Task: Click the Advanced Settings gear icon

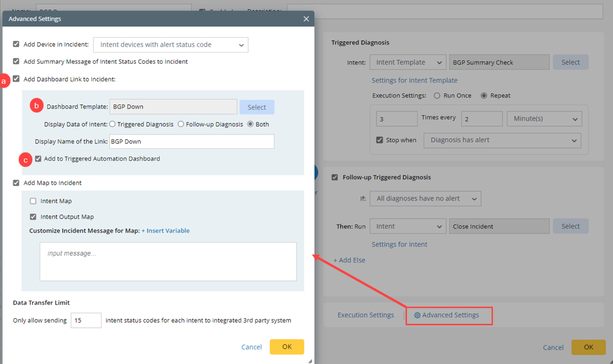Action: pyautogui.click(x=417, y=315)
